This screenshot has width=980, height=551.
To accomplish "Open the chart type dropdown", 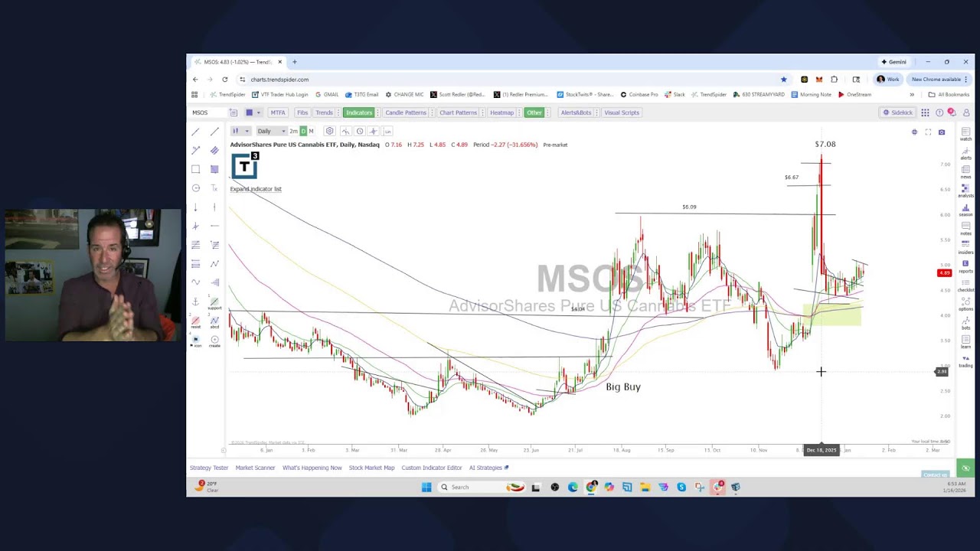I will click(x=240, y=131).
